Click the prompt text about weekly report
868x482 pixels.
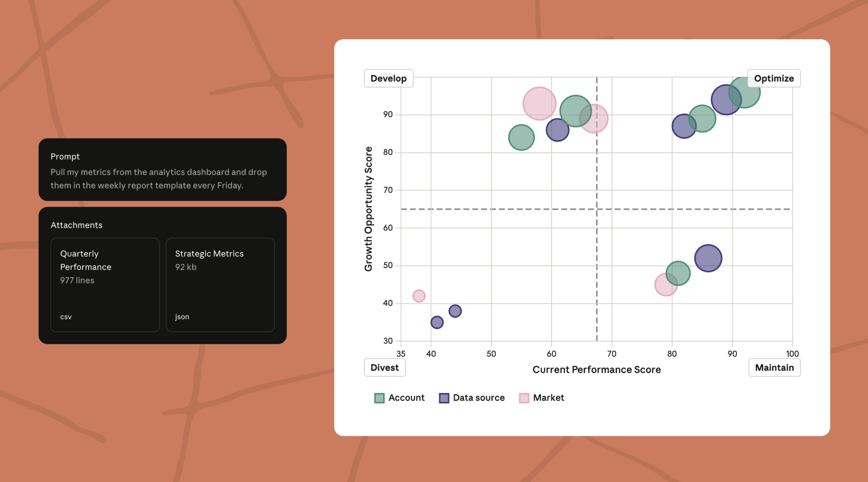(x=159, y=179)
